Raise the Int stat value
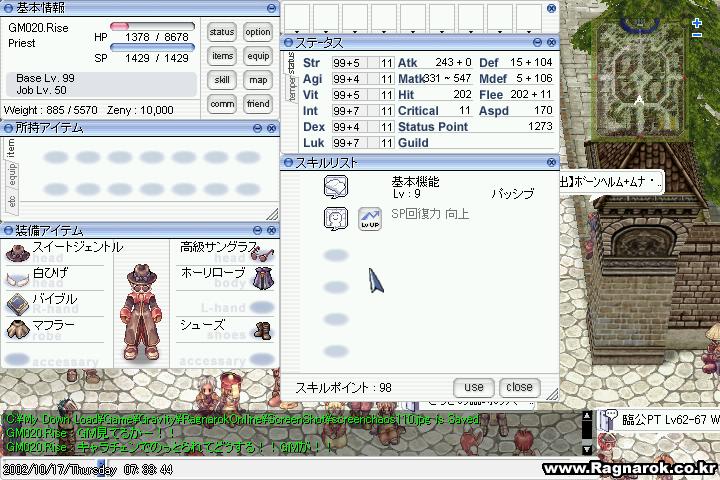The width and height of the screenshot is (720, 480). pyautogui.click(x=372, y=111)
